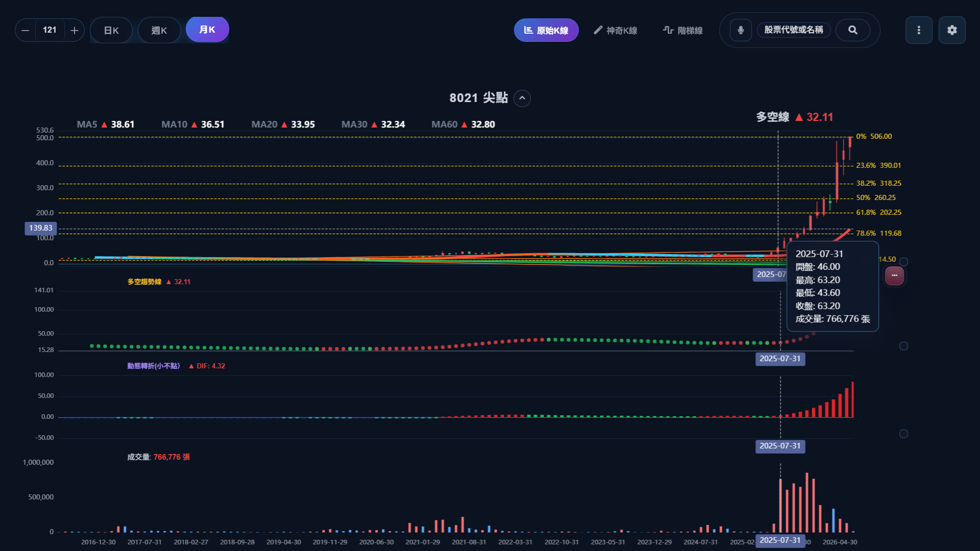Viewport: 980px width, 551px height.
Task: Collapse the 8021 尖點 title chevron
Action: tap(522, 98)
